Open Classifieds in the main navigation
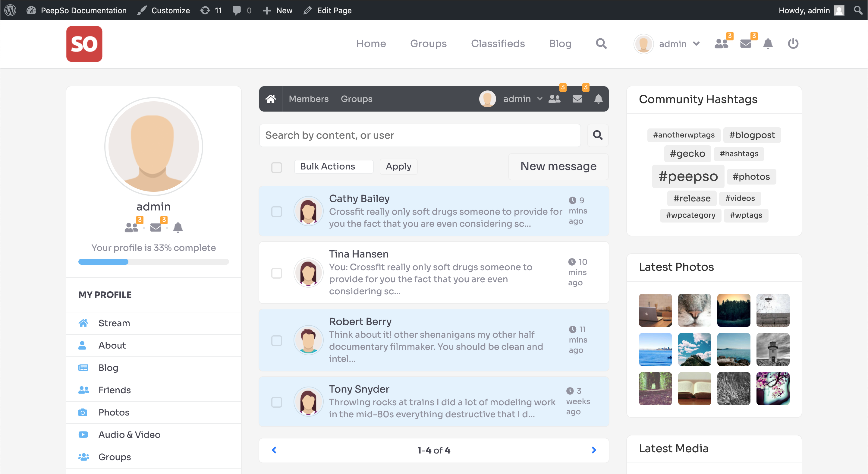This screenshot has width=868, height=474. pyautogui.click(x=498, y=43)
